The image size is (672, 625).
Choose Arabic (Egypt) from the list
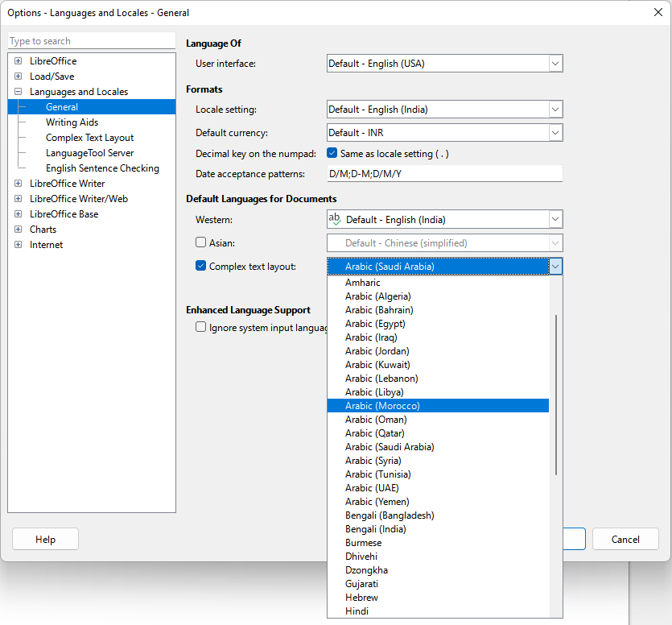click(438, 324)
